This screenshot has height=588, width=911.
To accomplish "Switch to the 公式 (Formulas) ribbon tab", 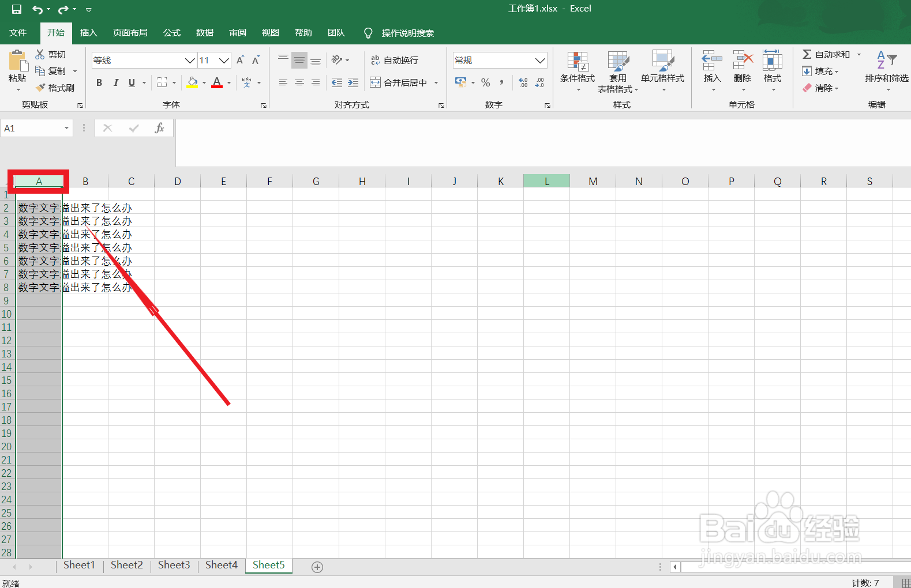I will point(172,33).
